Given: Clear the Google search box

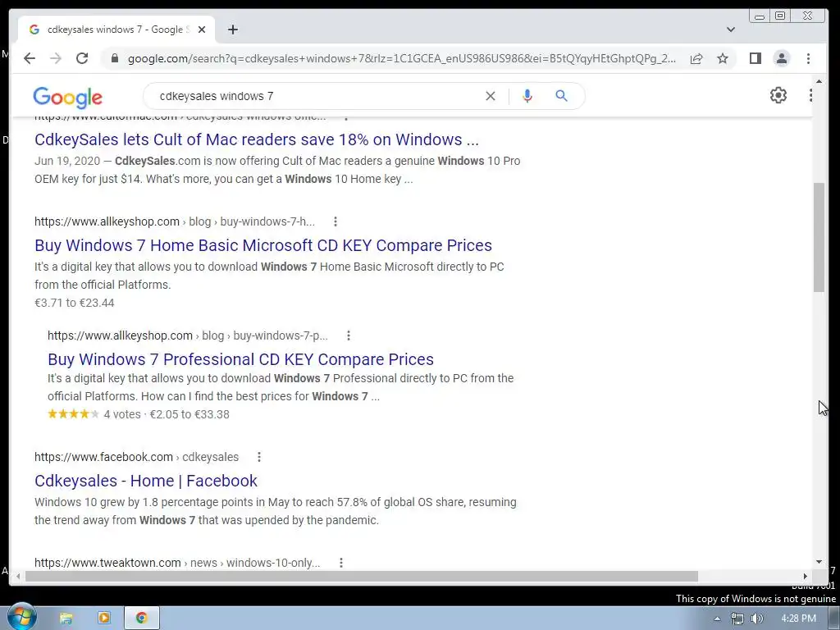Looking at the screenshot, I should 491,96.
